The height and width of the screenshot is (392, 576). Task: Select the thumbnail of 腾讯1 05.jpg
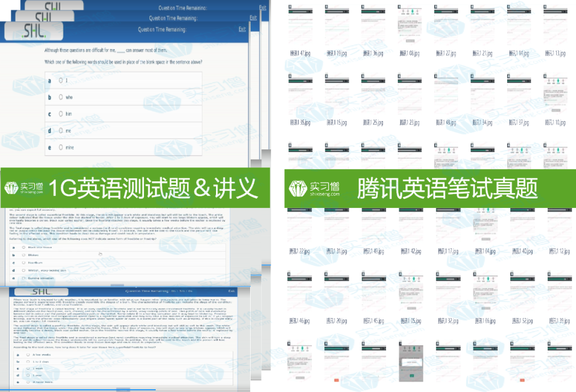pyautogui.click(x=411, y=292)
